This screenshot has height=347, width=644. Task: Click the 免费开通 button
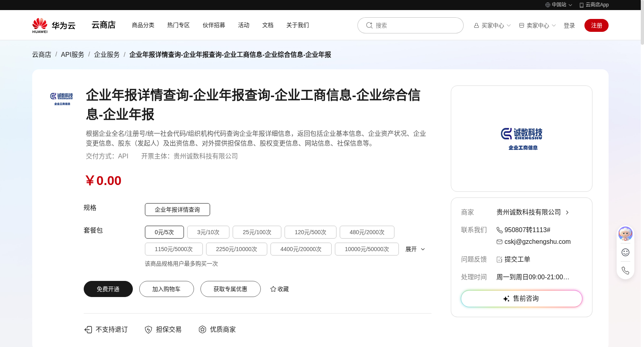point(108,289)
